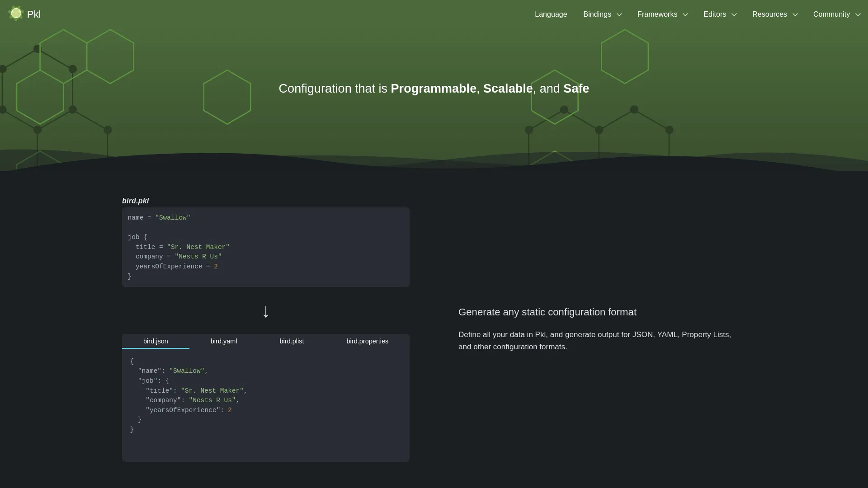
Task: Open the Community menu
Action: coord(831,14)
